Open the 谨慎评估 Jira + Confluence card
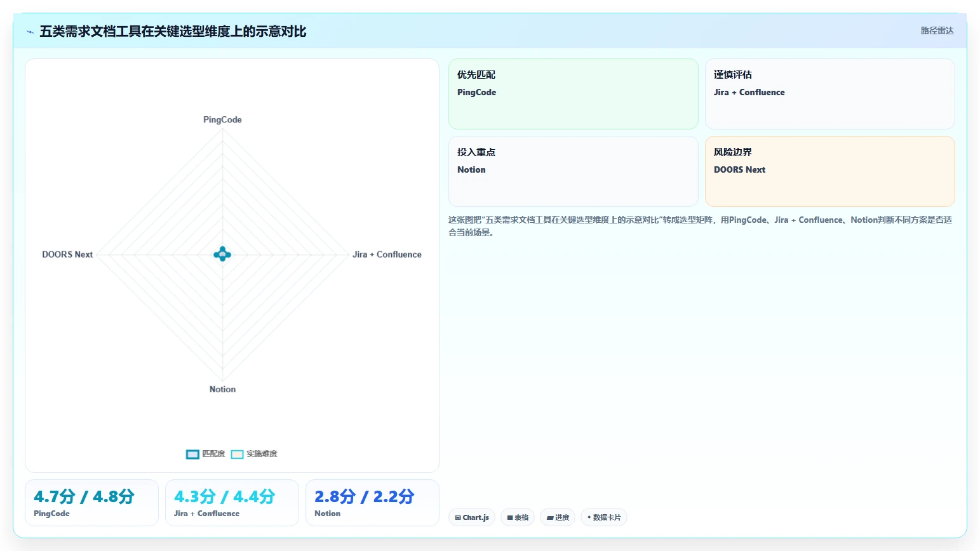The width and height of the screenshot is (980, 551). click(x=829, y=94)
